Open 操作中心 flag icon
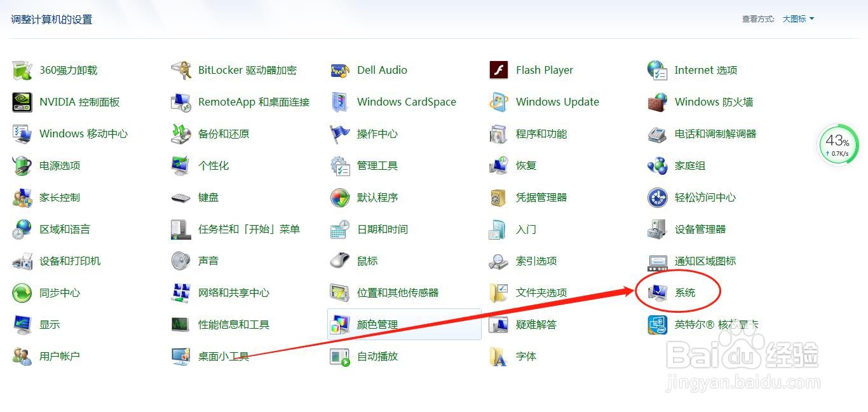The image size is (868, 412). (340, 134)
